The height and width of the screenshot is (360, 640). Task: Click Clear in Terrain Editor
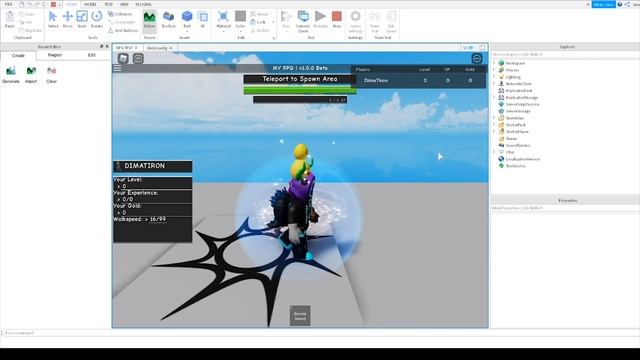pos(51,75)
